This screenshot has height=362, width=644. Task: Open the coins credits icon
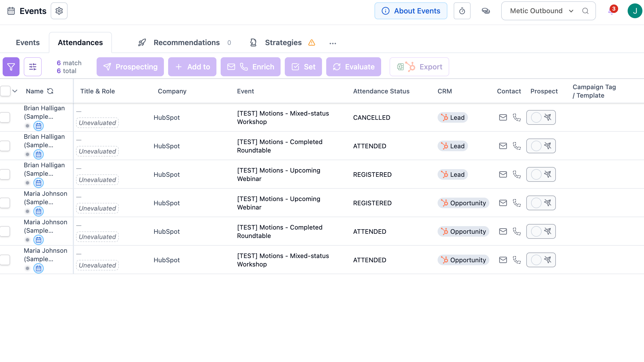[x=486, y=11]
